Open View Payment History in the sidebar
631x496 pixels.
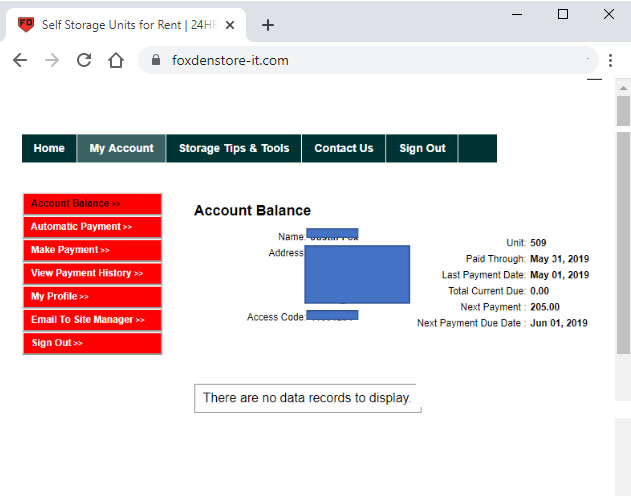tap(92, 273)
